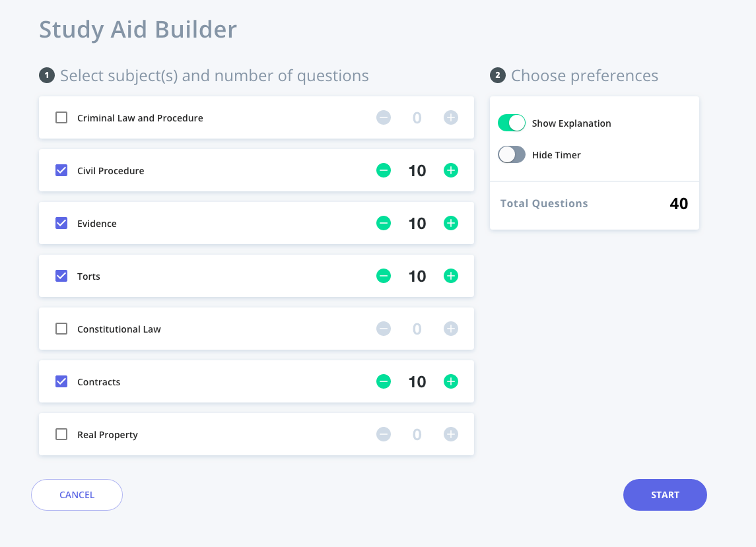The height and width of the screenshot is (547, 756).
Task: Uncheck the Civil Procedure checkbox
Action: (61, 170)
